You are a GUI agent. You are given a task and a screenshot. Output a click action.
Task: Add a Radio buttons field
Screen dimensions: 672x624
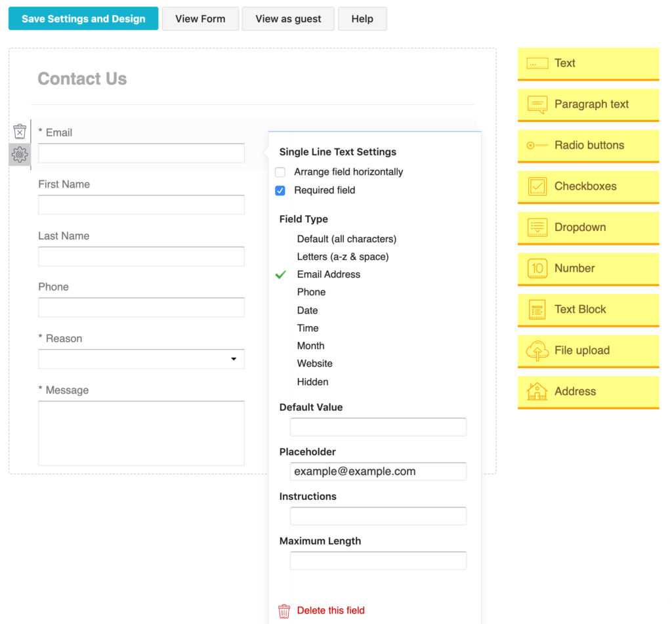588,146
